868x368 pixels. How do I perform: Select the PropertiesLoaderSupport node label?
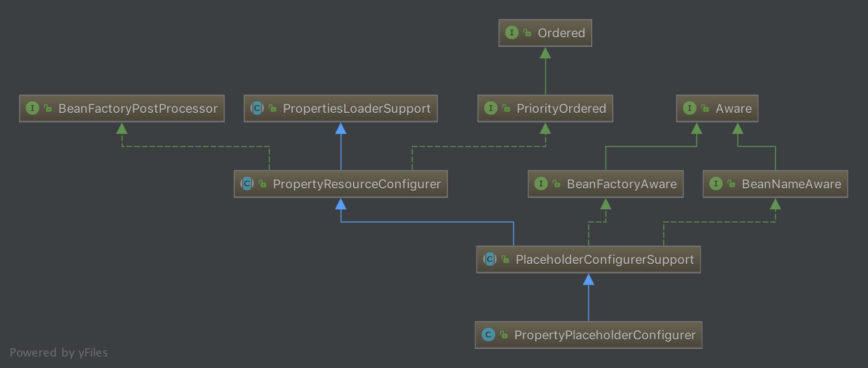click(357, 108)
